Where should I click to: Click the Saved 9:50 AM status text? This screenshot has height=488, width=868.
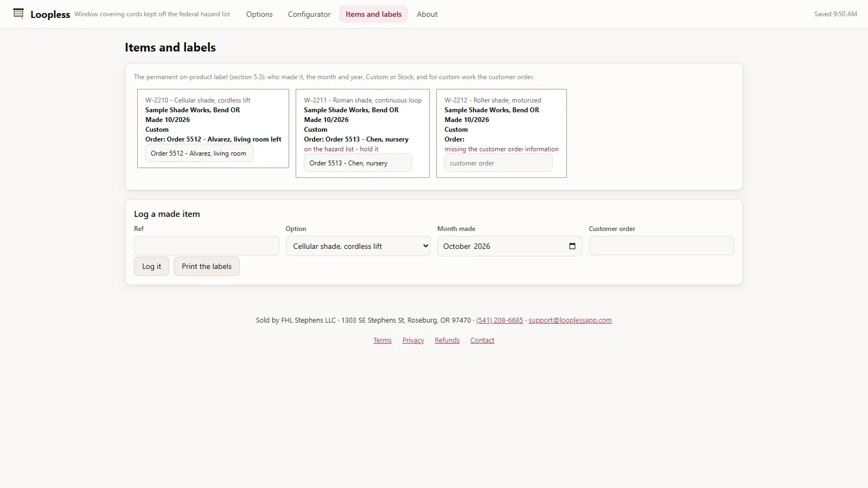[835, 14]
